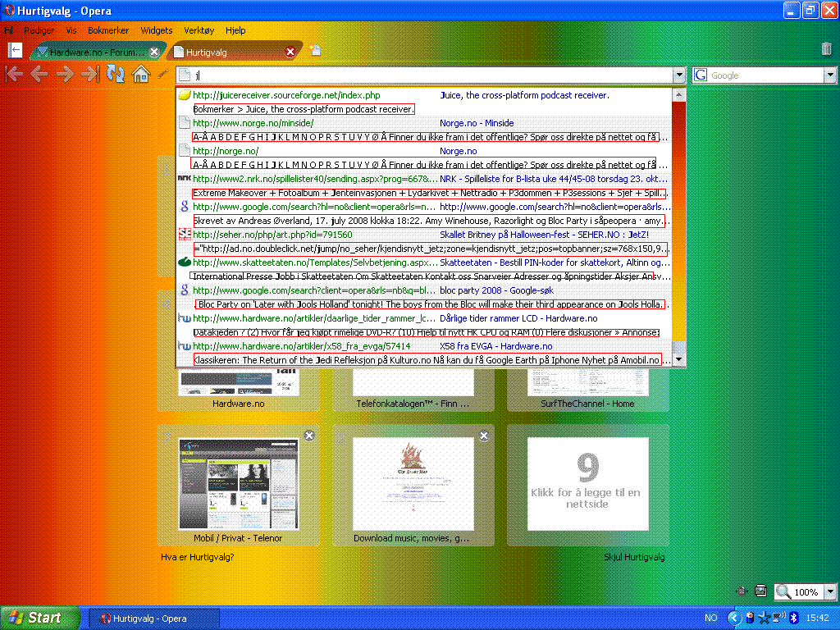
Task: Pick the NRK spillelister suggestion
Action: [424, 185]
